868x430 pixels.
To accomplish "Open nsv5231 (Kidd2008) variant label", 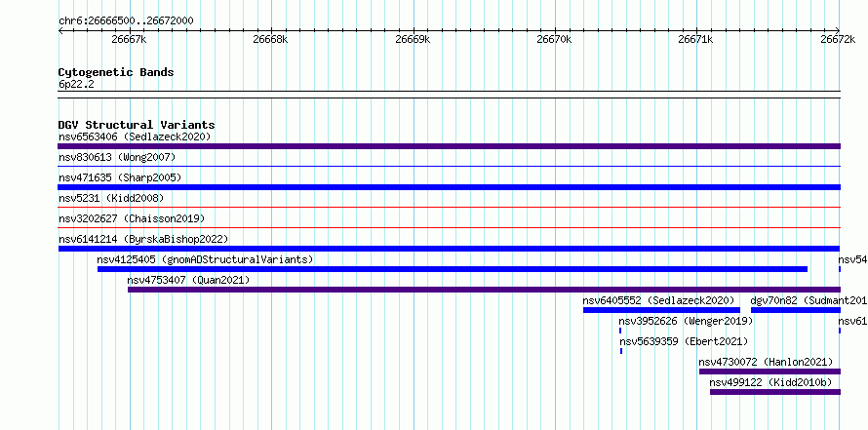I will [x=111, y=198].
